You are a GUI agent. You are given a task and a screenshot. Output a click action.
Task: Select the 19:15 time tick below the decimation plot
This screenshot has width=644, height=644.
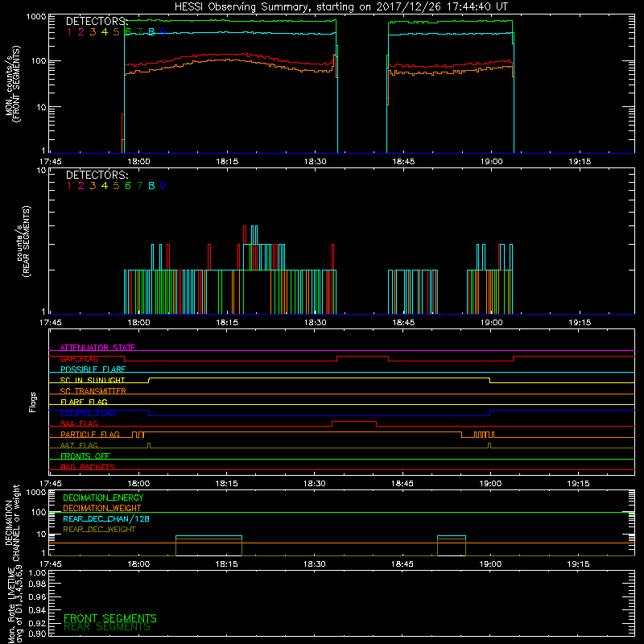click(578, 564)
